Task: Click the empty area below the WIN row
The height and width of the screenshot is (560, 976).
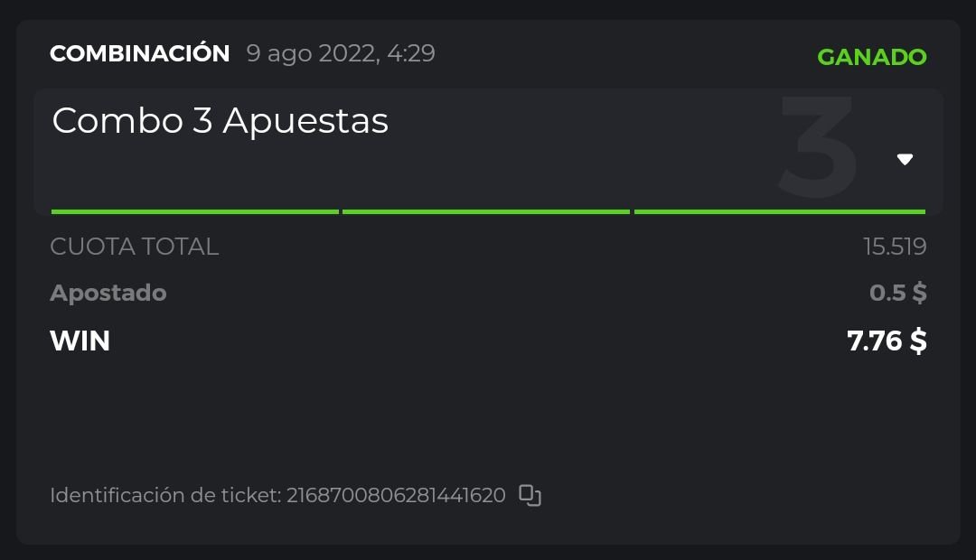Action: (488, 415)
